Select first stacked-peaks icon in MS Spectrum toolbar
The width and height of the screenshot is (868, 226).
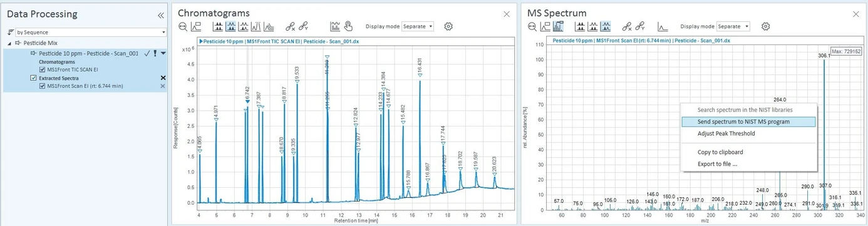pyautogui.click(x=581, y=26)
